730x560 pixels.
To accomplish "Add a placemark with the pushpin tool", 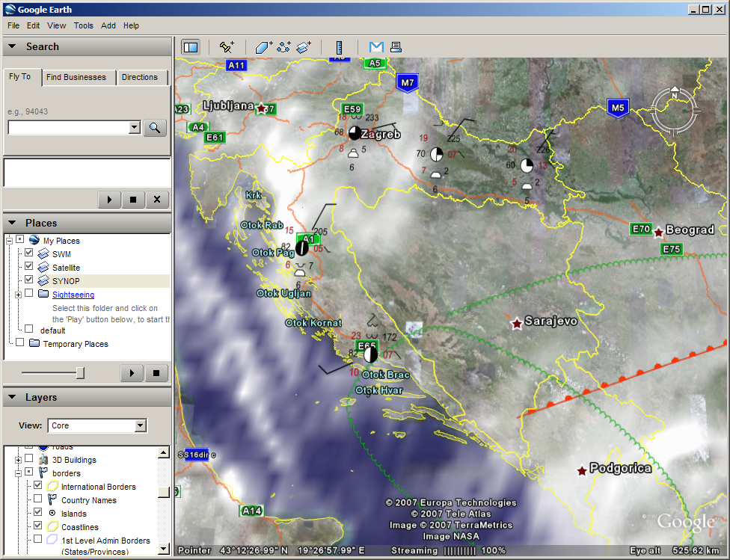I will (227, 47).
